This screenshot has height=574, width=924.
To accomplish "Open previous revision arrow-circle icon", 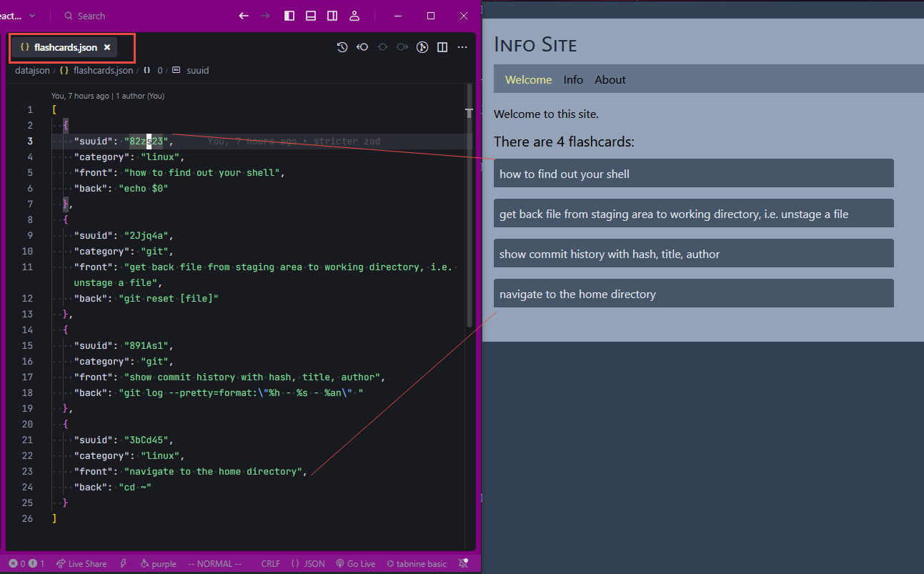I will click(x=362, y=47).
